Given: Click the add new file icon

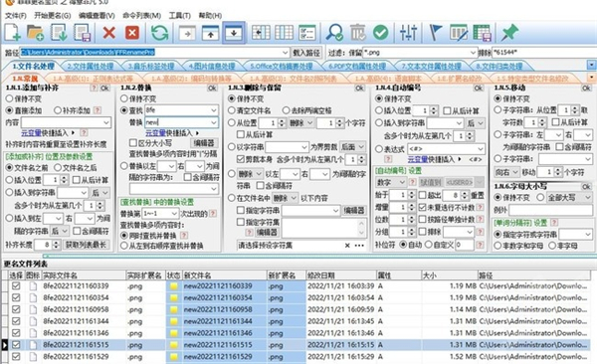Looking at the screenshot, I should pyautogui.click(x=12, y=33).
